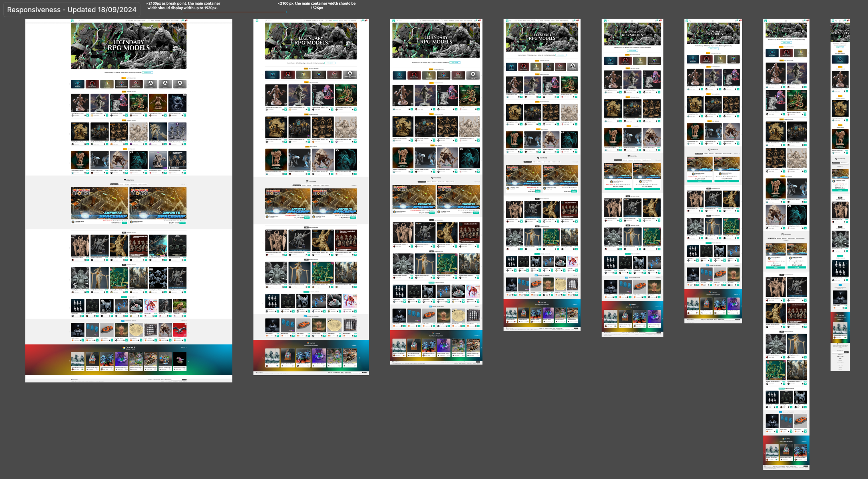The image size is (868, 479).
Task: Click Legendary RPG Models banner in leftmost frame
Action: [x=129, y=45]
